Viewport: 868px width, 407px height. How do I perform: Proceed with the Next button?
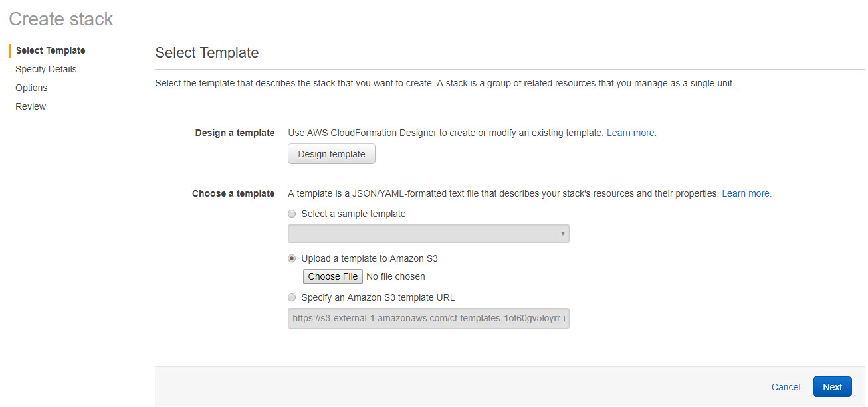(x=832, y=387)
